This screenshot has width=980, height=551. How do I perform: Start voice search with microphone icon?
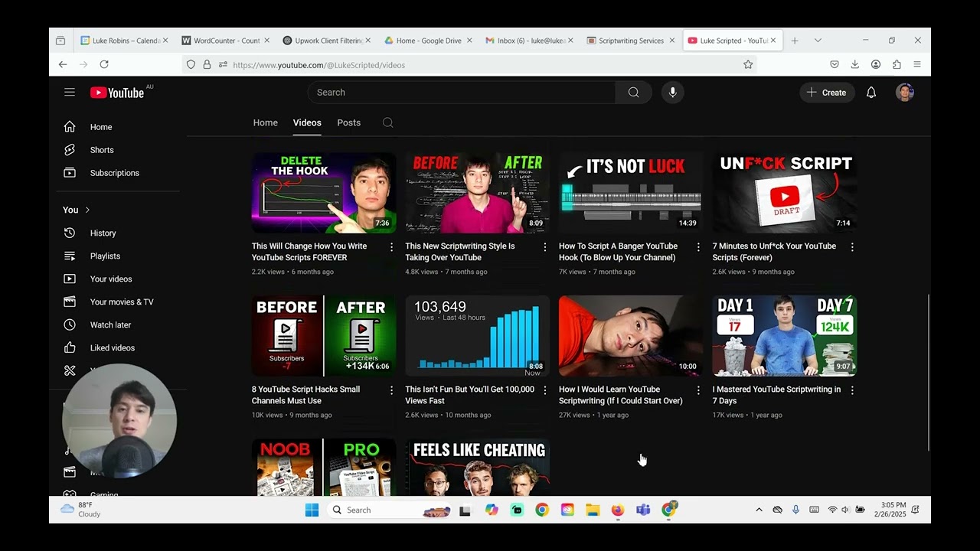672,93
